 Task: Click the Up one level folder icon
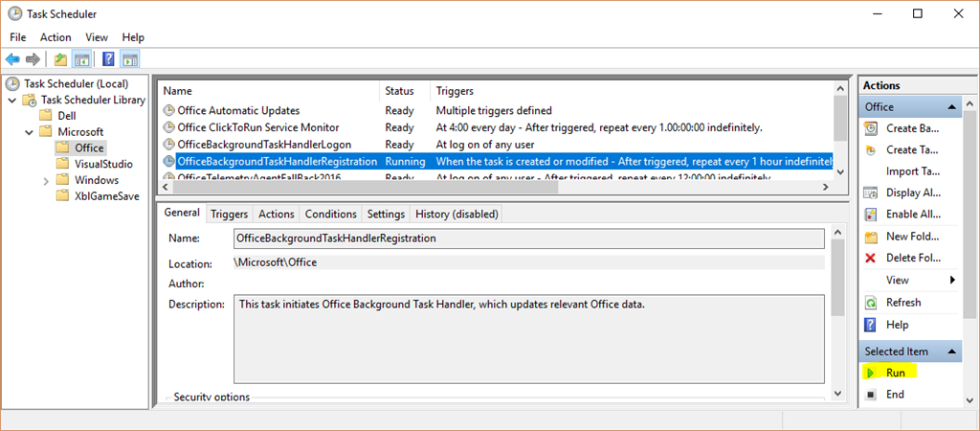60,59
